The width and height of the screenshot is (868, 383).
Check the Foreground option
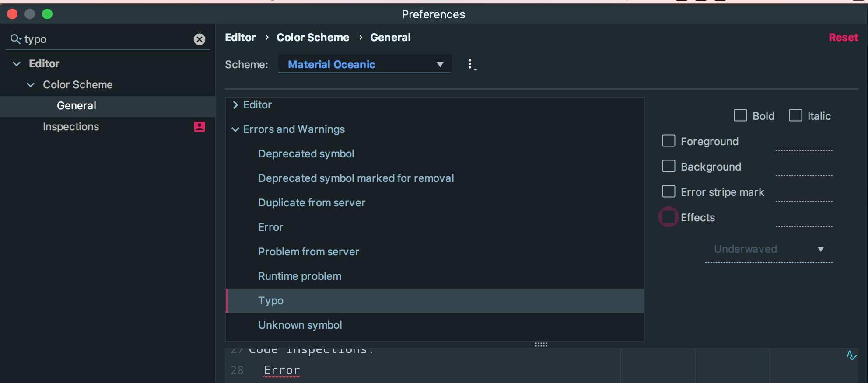pos(668,141)
